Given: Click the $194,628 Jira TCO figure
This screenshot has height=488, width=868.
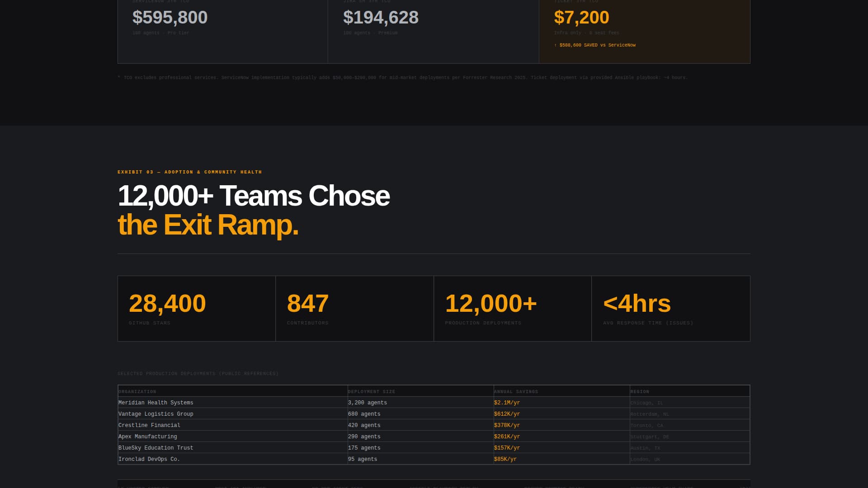Looking at the screenshot, I should [x=381, y=18].
